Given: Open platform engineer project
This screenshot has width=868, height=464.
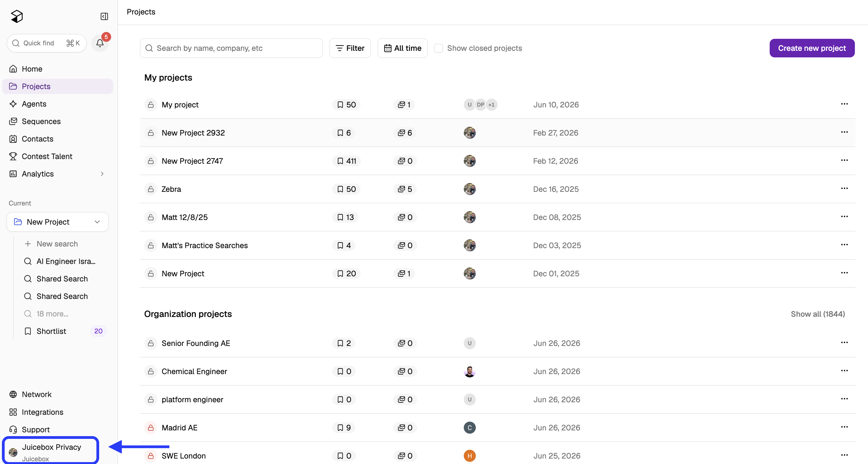Looking at the screenshot, I should pos(192,400).
